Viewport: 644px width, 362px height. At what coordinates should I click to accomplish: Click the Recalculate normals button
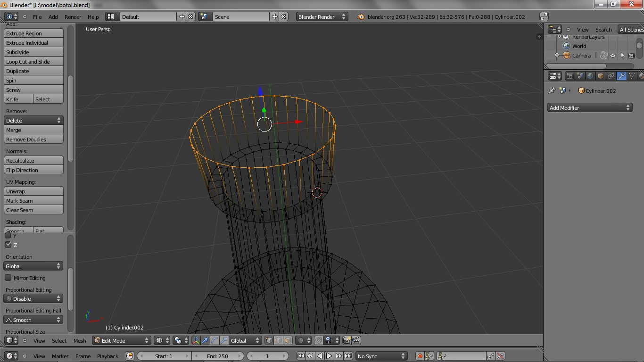coord(33,160)
